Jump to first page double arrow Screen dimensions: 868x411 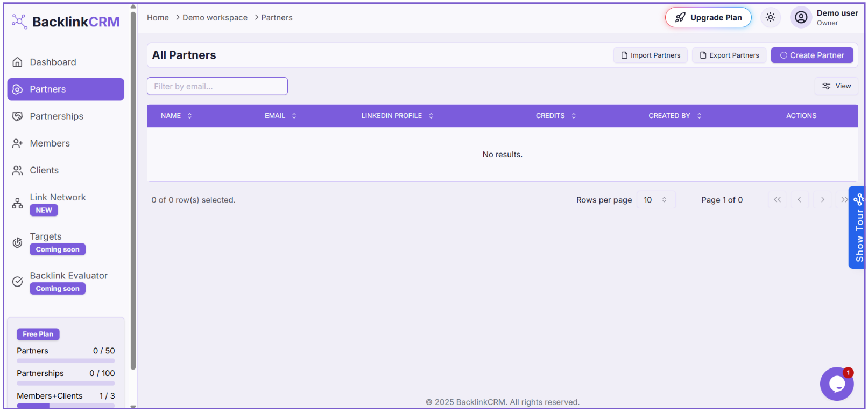(777, 200)
